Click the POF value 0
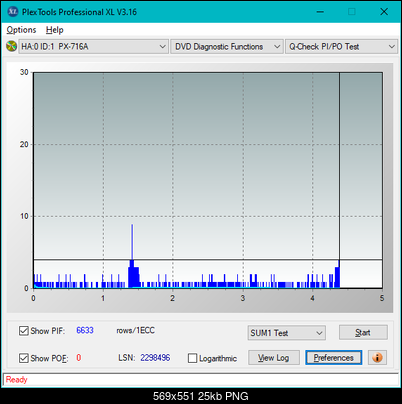Viewport: 402px width, 404px height. tap(79, 358)
